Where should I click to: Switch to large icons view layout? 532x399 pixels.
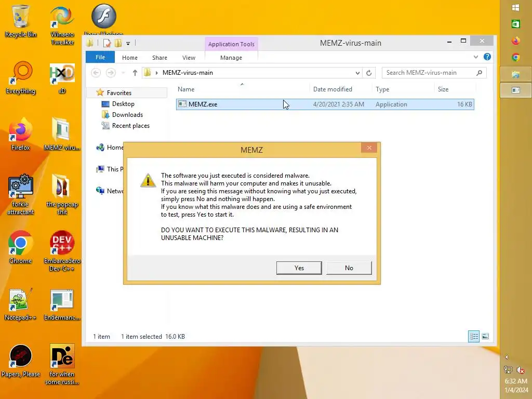pyautogui.click(x=485, y=336)
